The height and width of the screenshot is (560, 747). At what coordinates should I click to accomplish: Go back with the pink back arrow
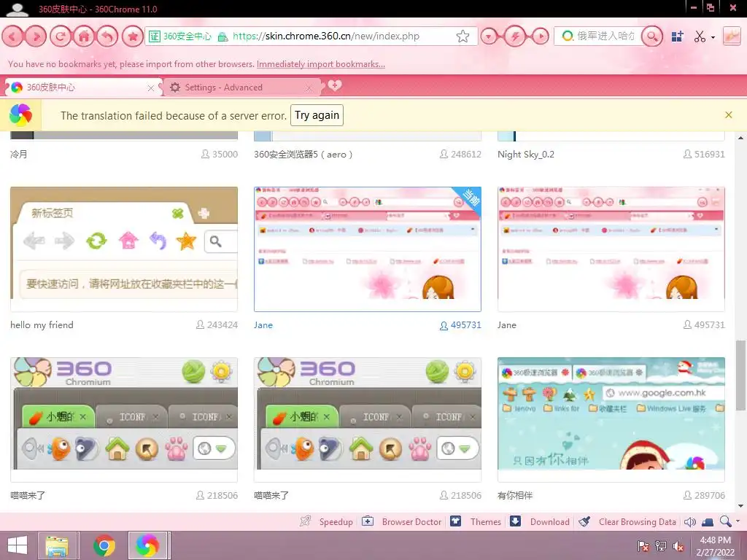pos(13,36)
